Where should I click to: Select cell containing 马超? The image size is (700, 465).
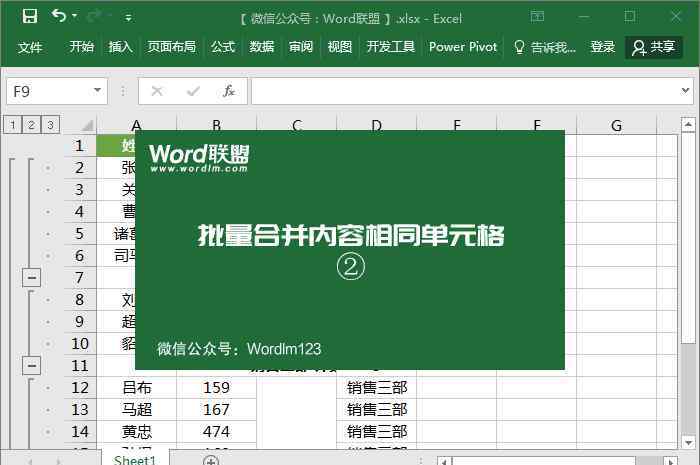click(137, 409)
